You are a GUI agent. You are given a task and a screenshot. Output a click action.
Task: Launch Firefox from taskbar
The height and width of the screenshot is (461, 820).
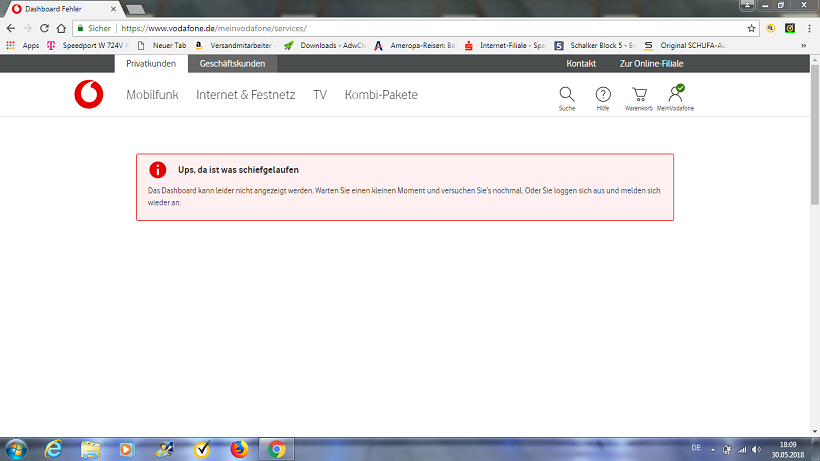pos(239,449)
